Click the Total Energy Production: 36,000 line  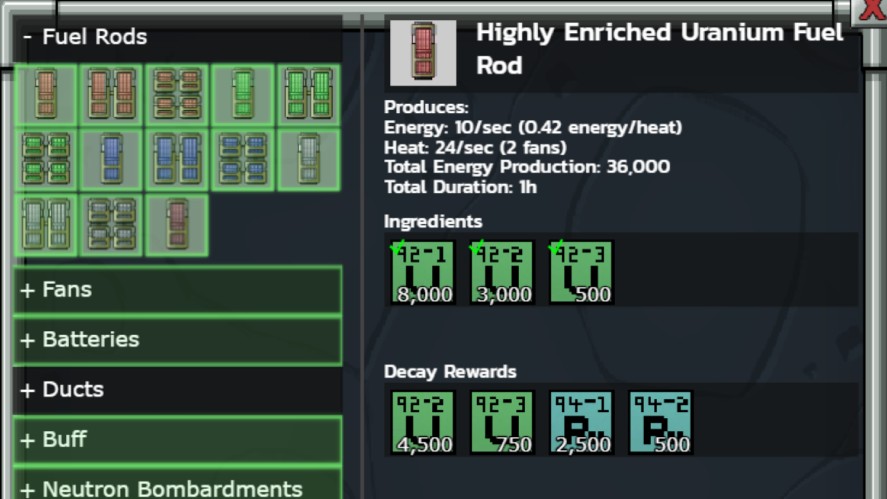click(527, 167)
